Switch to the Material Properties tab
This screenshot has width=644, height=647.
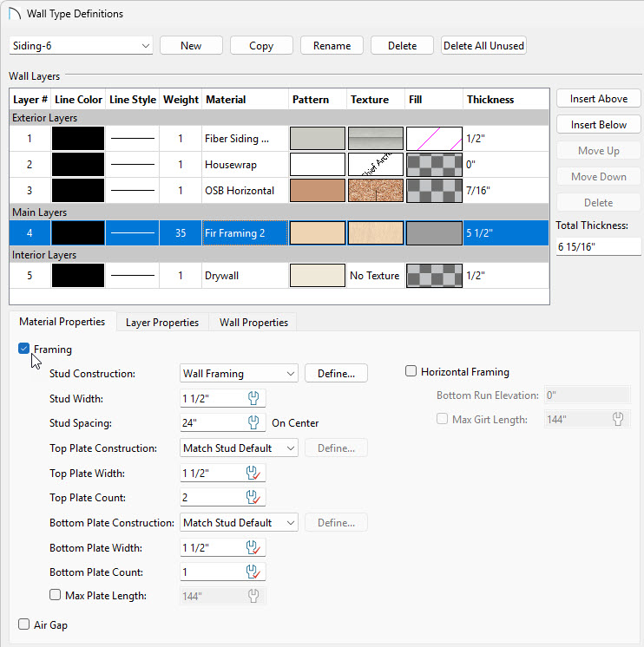(62, 322)
